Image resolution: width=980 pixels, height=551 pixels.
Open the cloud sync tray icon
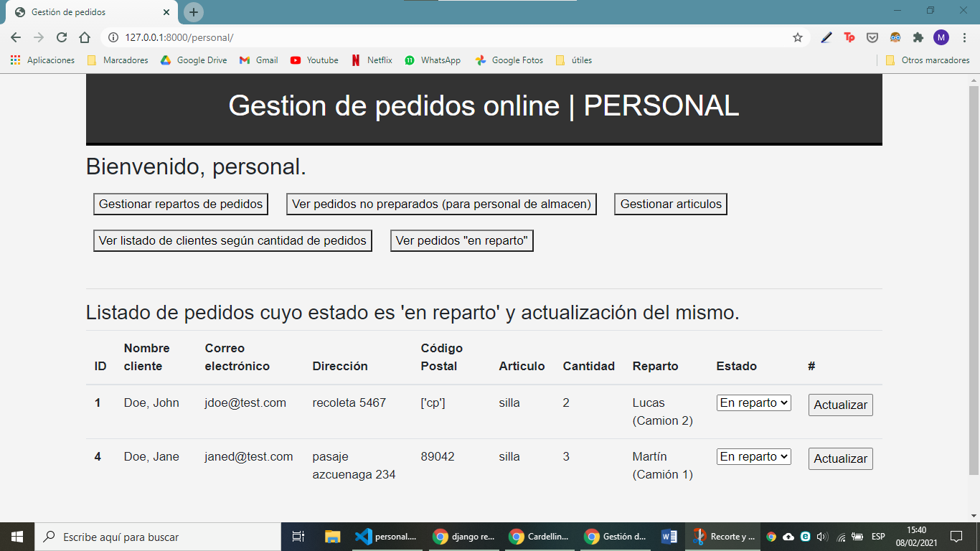coord(788,537)
